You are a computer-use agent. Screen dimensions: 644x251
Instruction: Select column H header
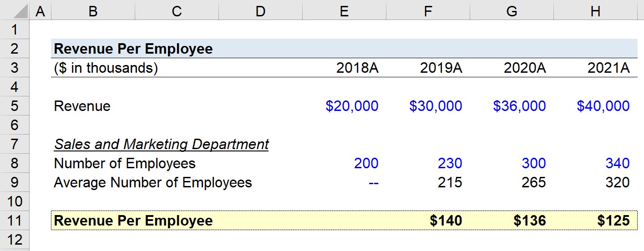coord(595,10)
